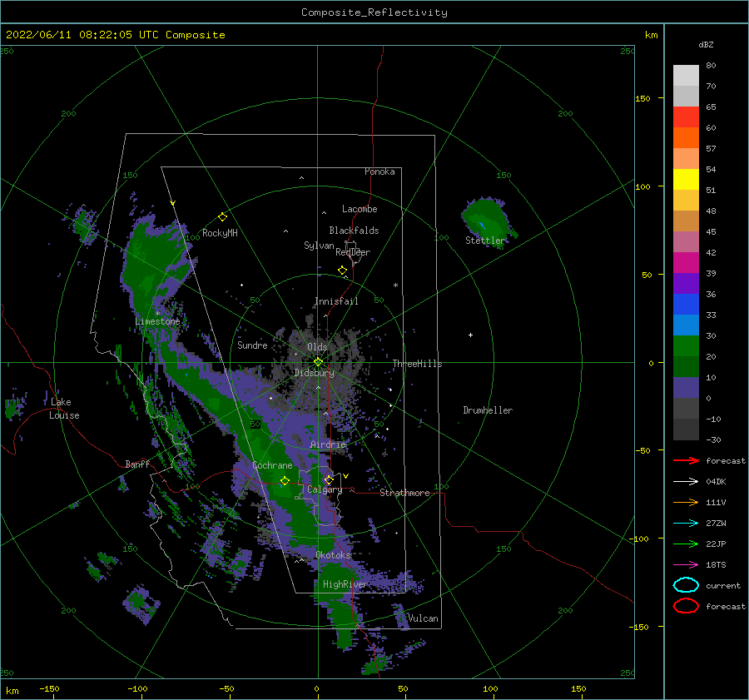Click the yellow diamond marker above Calgary

point(329,479)
